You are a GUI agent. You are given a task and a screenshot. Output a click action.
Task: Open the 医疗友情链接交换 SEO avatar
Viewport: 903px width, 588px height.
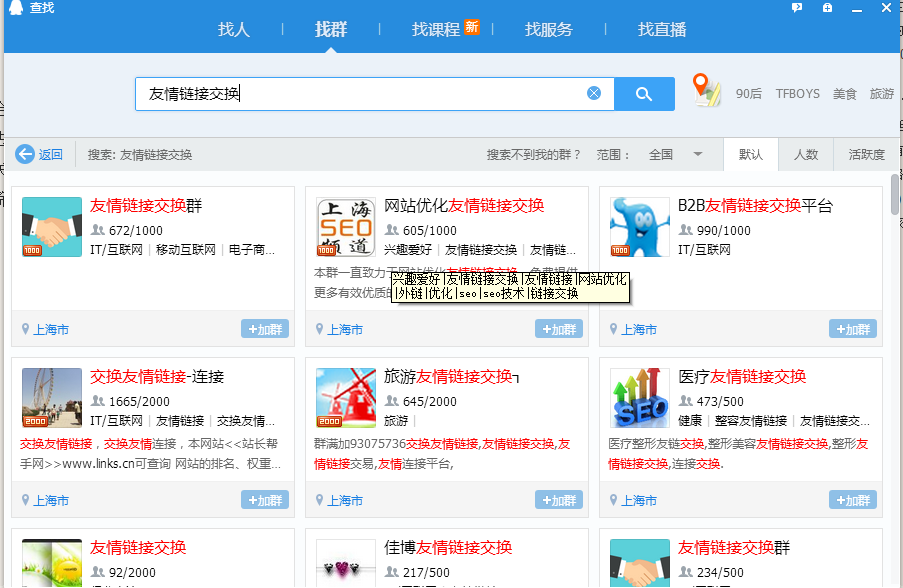pos(640,398)
